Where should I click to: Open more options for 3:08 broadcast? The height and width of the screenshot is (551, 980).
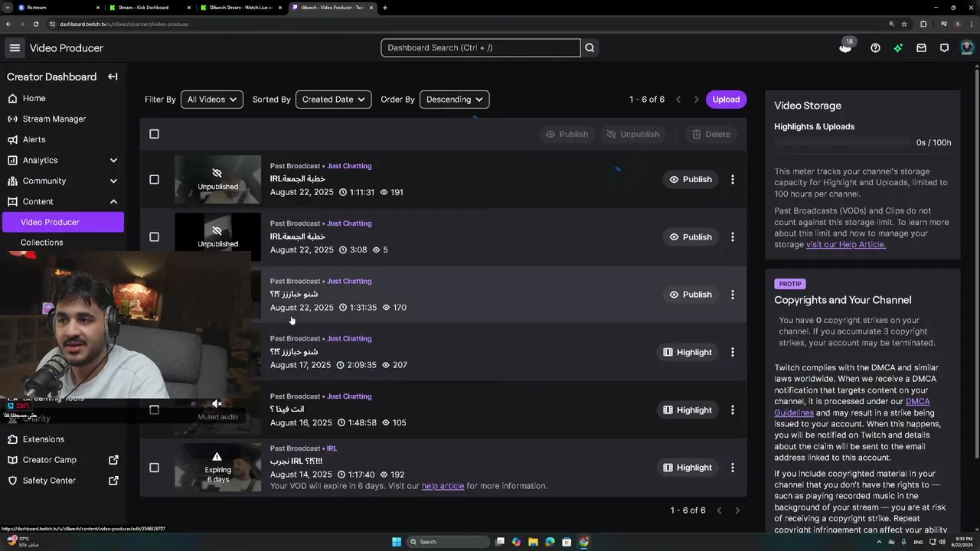coord(733,236)
